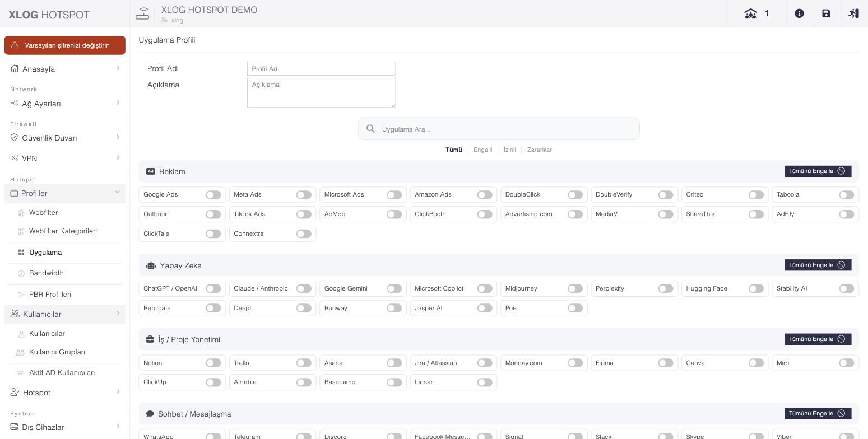Expand the VPN section chevron

pos(118,158)
